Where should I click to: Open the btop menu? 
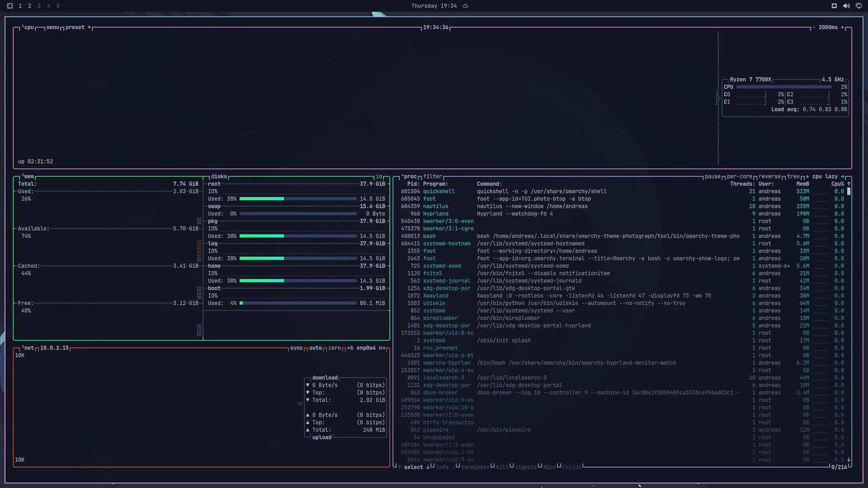53,28
